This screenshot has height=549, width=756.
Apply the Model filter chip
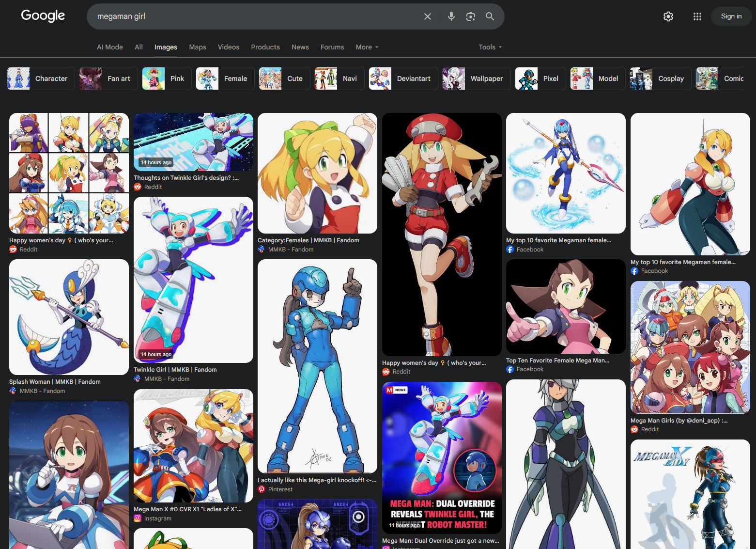(598, 78)
